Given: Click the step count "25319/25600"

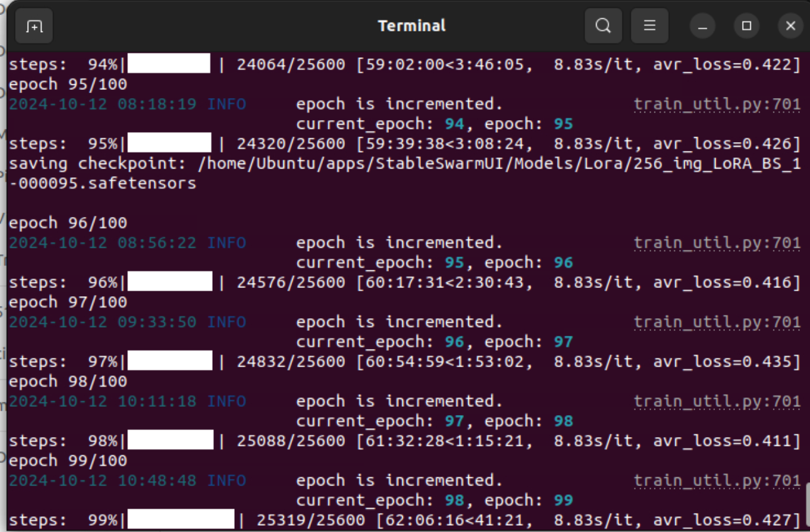Looking at the screenshot, I should tap(311, 520).
